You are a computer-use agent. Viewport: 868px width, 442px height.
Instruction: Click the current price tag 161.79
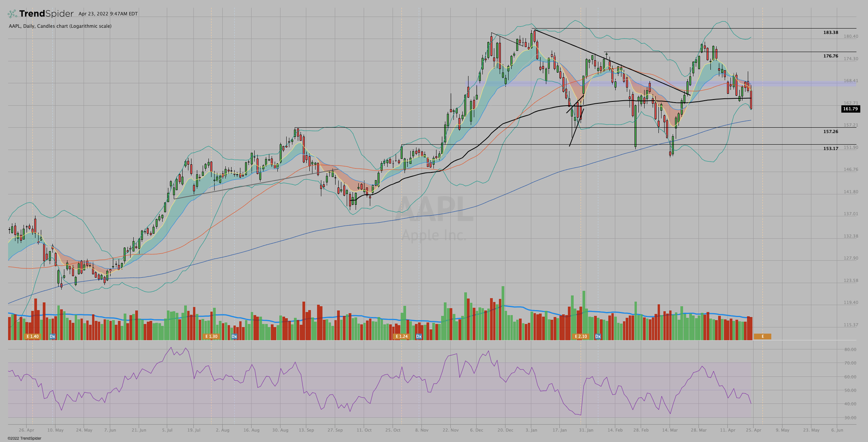click(x=850, y=109)
